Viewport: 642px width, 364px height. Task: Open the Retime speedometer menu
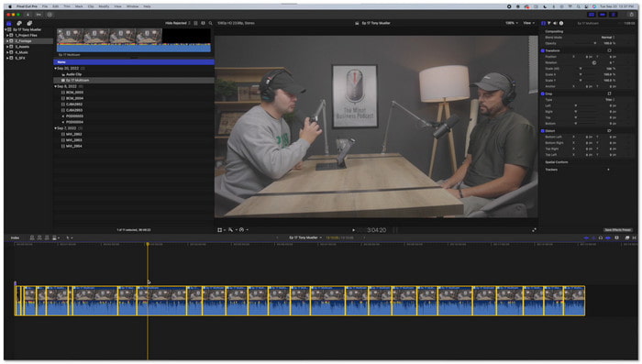coord(242,230)
